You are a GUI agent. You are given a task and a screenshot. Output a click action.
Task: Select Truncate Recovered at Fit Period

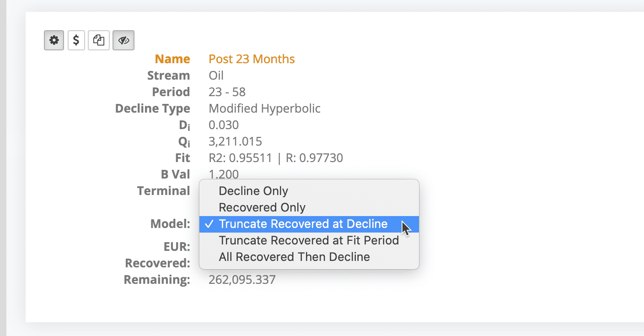point(309,240)
